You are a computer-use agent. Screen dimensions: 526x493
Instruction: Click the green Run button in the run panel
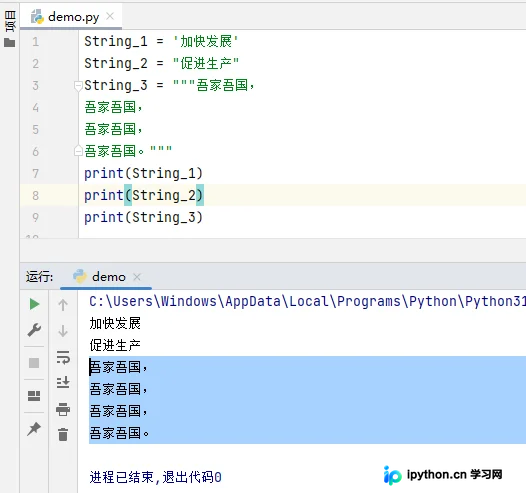(35, 304)
